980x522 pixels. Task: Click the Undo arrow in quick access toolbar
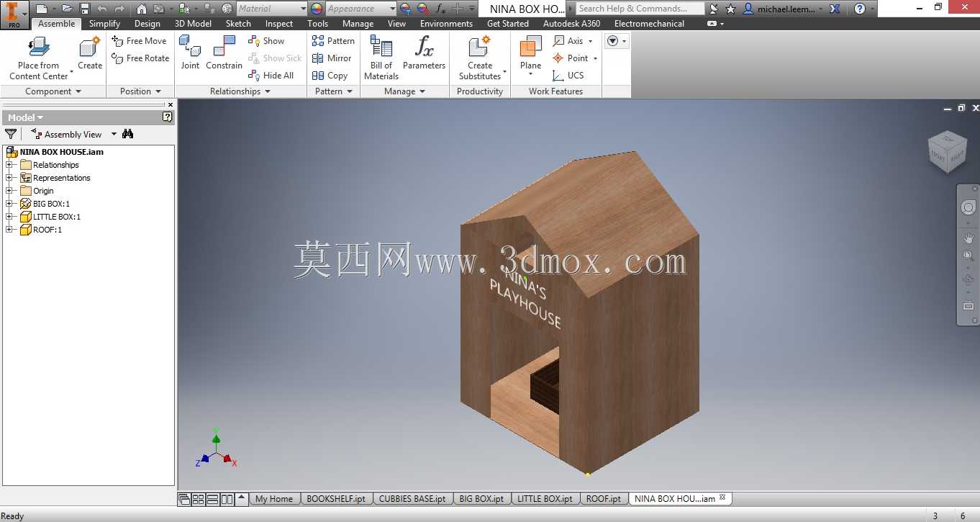[102, 9]
